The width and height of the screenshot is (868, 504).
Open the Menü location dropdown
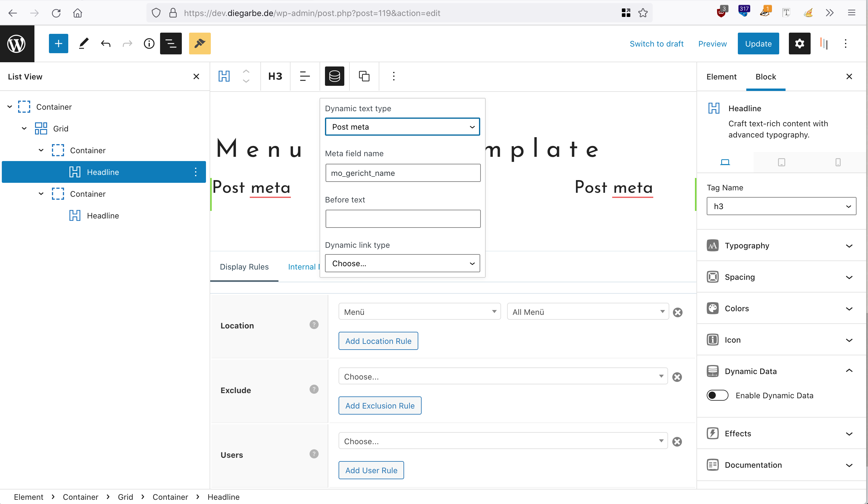[x=420, y=312]
